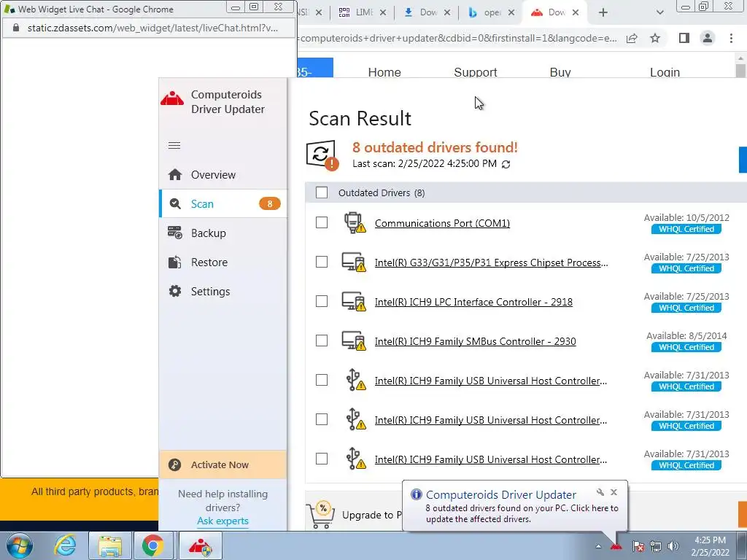Click the LPC Interface Controller device icon
Image resolution: width=747 pixels, height=560 pixels.
coord(354,301)
